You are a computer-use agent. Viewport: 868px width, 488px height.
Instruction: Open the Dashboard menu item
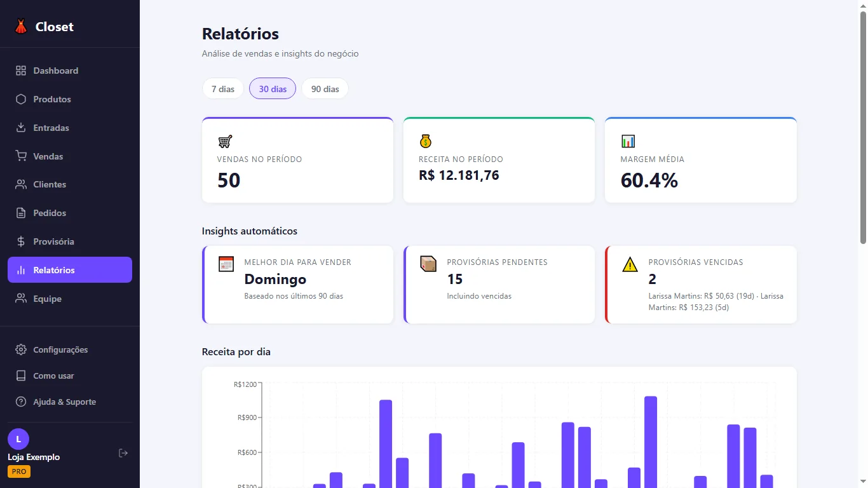point(70,71)
